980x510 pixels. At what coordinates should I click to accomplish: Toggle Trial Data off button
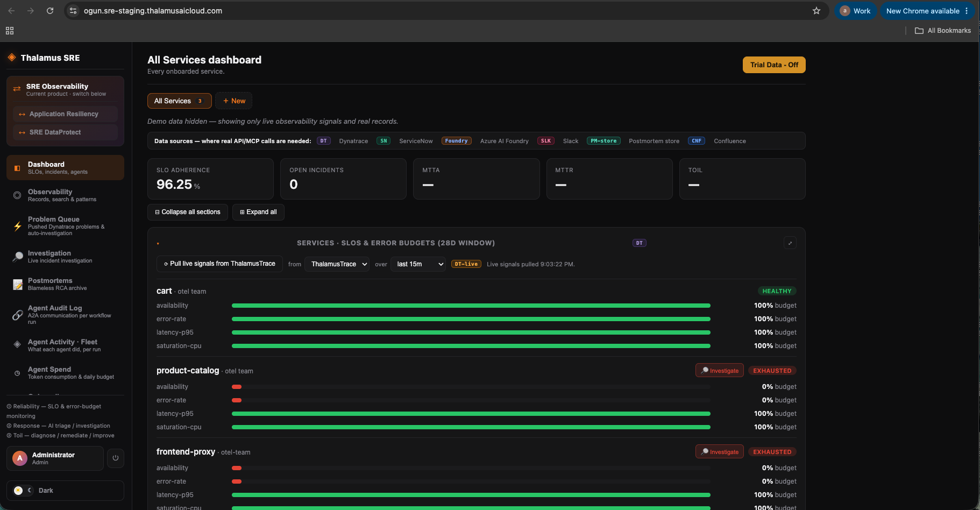(x=774, y=65)
